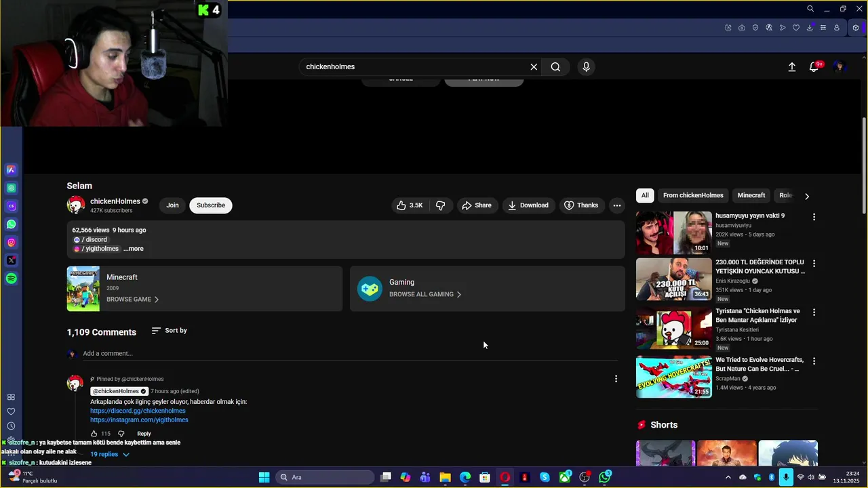
Task: Open YouTube account avatar menu
Action: [840, 66]
